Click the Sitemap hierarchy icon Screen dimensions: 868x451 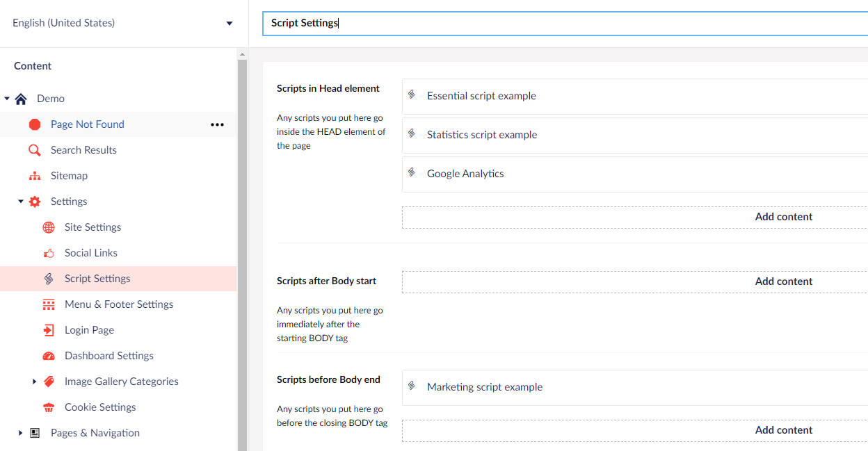(x=35, y=176)
